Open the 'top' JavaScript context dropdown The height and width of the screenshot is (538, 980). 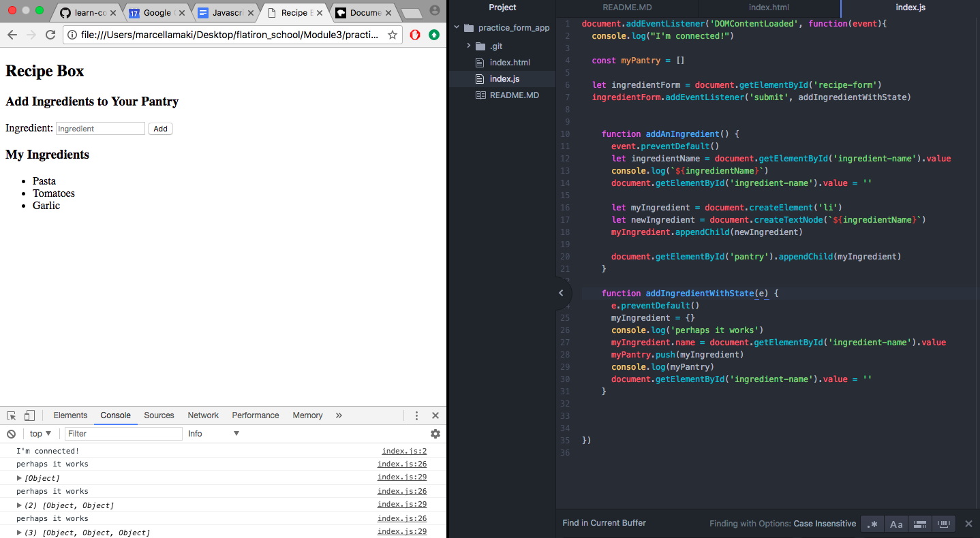click(x=40, y=434)
